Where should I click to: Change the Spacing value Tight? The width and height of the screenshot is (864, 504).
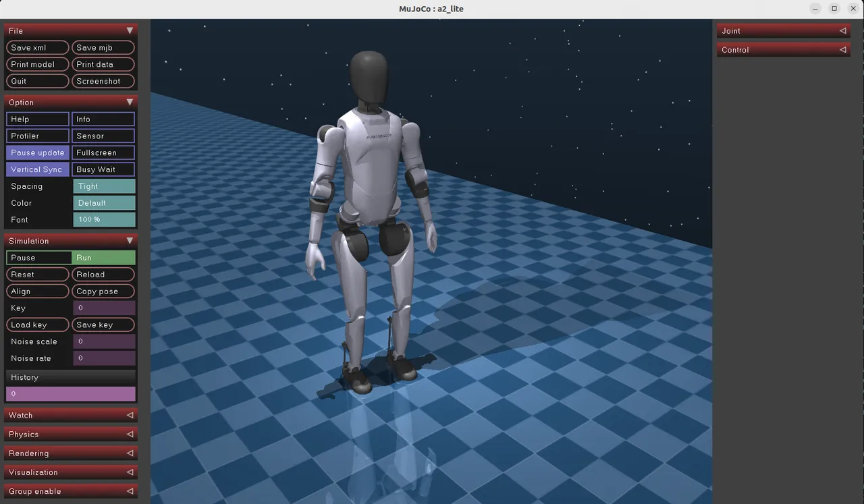(104, 186)
